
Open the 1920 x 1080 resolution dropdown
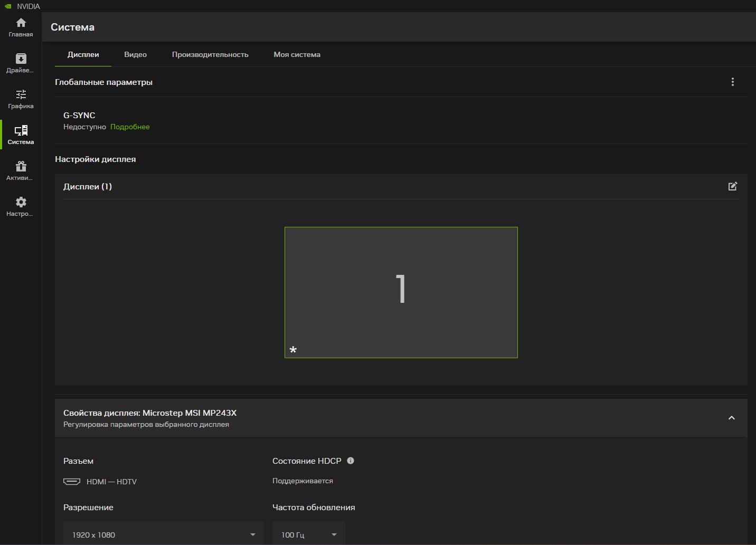(164, 534)
